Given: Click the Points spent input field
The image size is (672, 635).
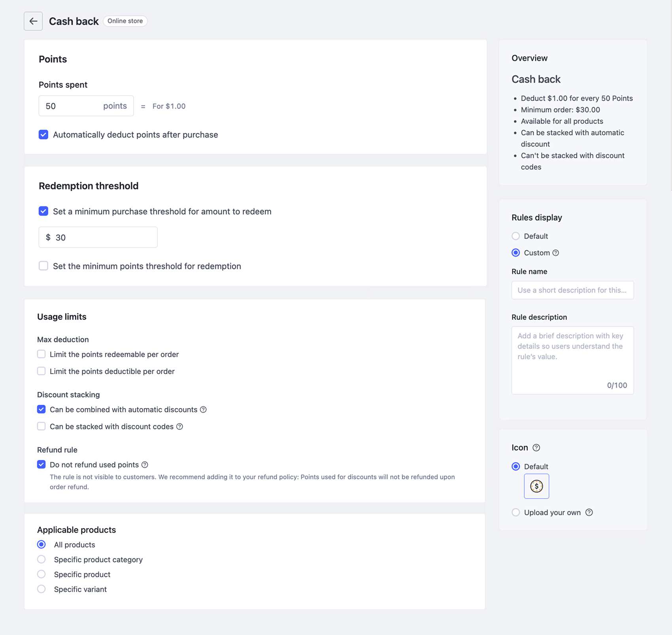Looking at the screenshot, I should coord(86,106).
